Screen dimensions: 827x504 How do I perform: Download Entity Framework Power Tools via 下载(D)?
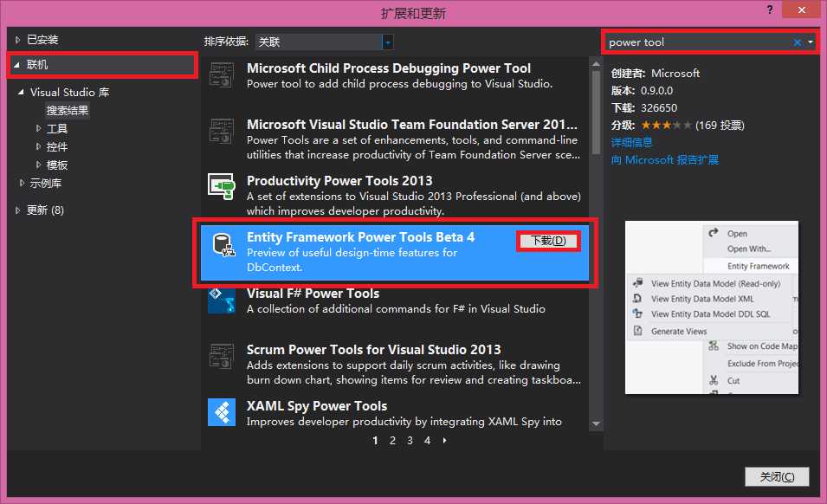tap(548, 241)
